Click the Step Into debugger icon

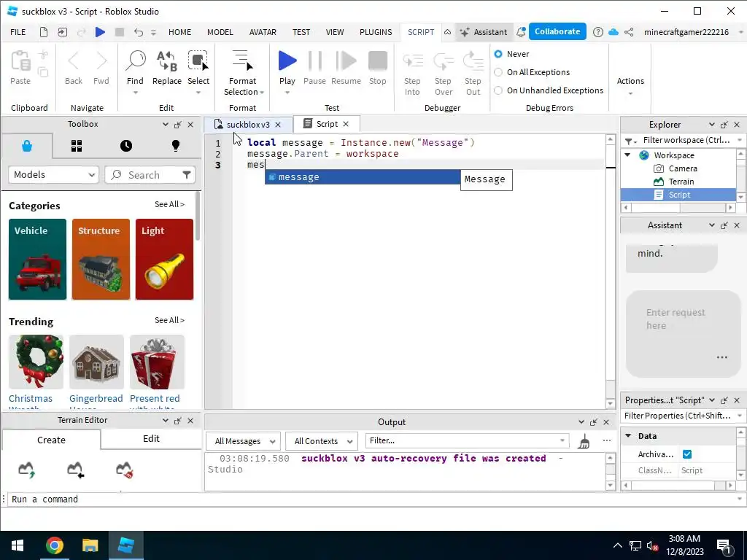click(x=413, y=61)
